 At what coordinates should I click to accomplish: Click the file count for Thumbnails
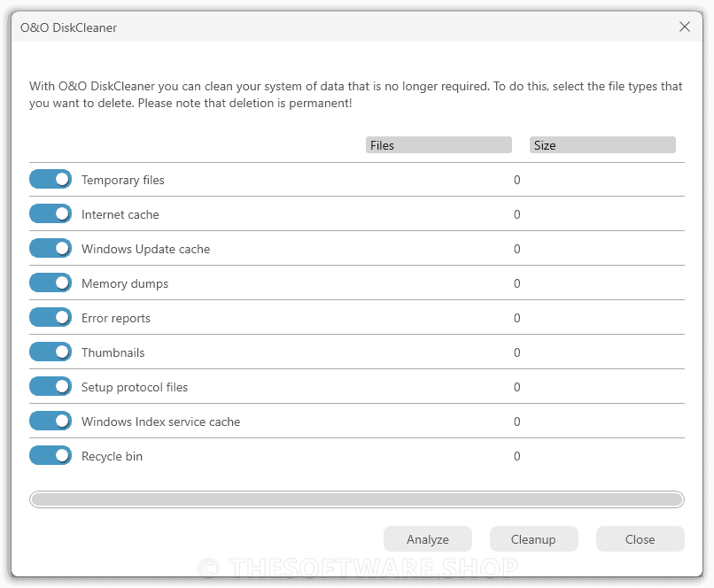coord(516,352)
